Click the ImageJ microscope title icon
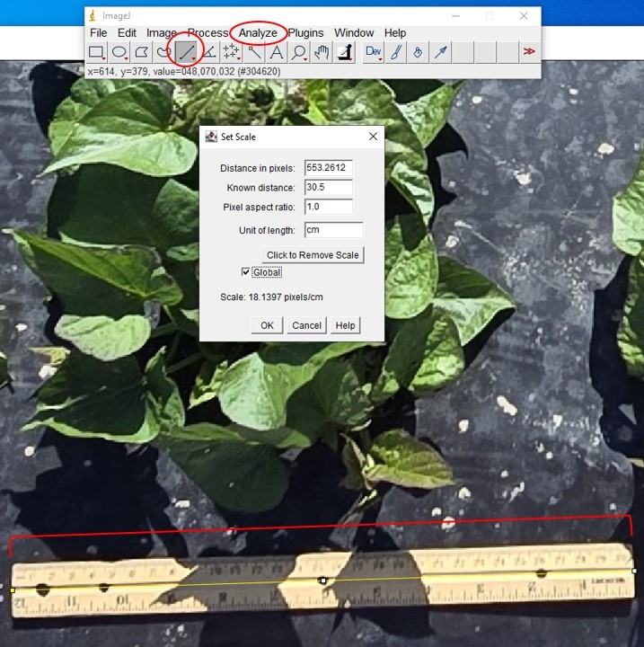Viewport: 644px width, 647px height. [93, 15]
